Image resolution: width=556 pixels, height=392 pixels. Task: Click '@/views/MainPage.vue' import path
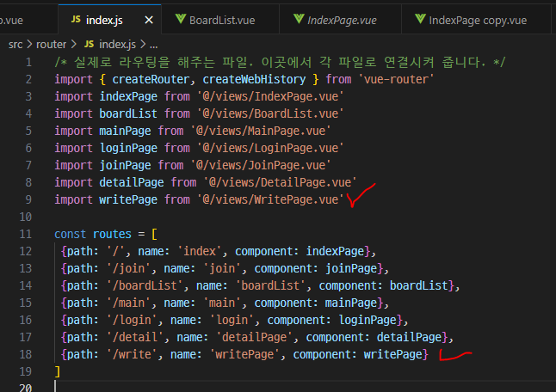point(261,131)
